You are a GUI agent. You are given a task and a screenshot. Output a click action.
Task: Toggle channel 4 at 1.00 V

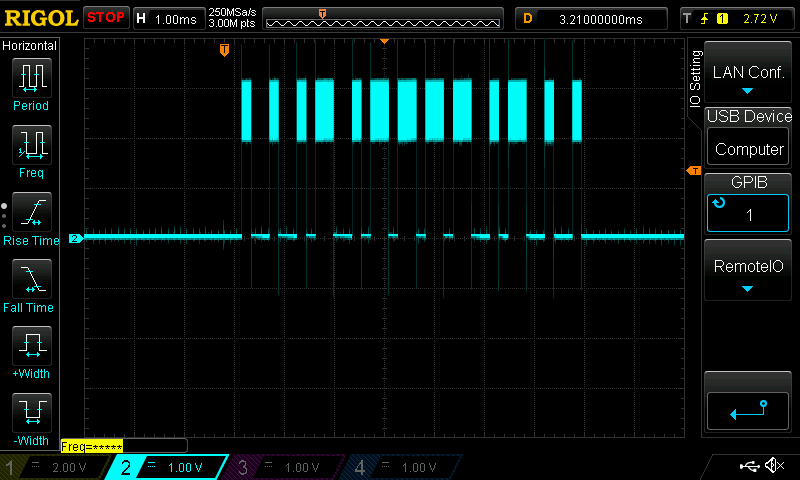400,467
